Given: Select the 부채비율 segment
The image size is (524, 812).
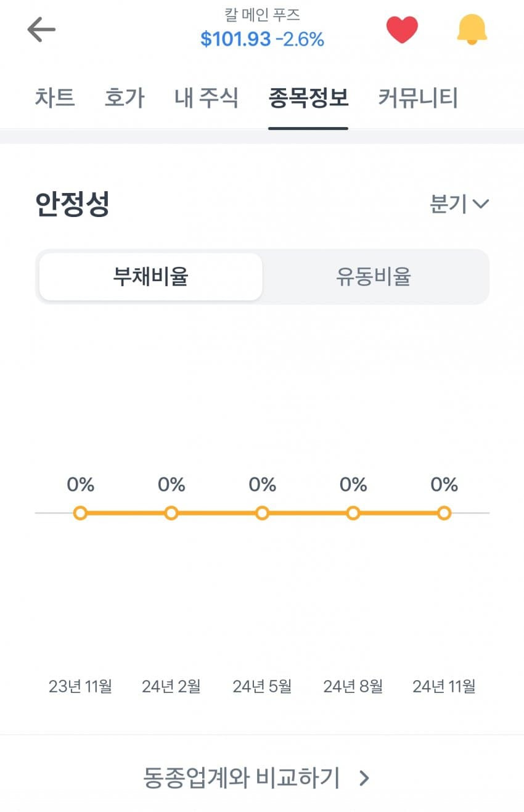Looking at the screenshot, I should click(150, 277).
